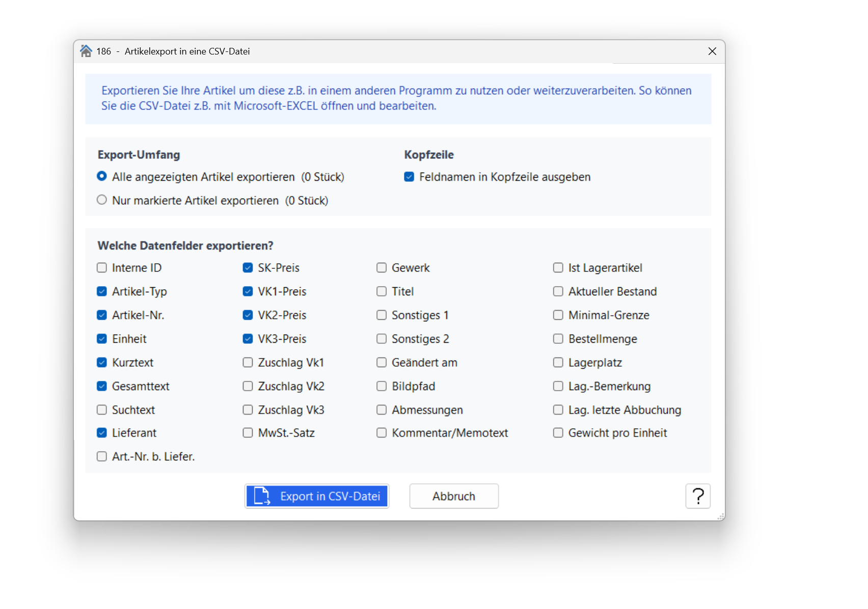
Task: Grab the resize grip at dialog corner
Action: click(721, 516)
